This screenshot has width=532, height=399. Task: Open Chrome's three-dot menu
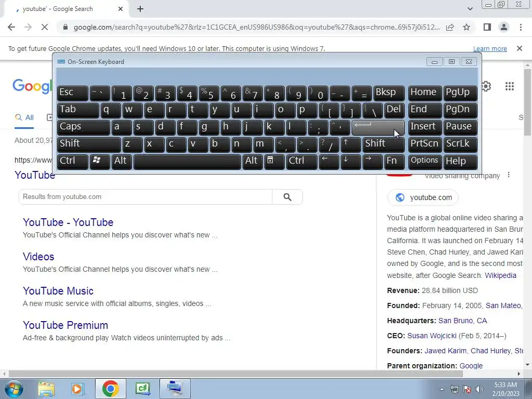521,27
